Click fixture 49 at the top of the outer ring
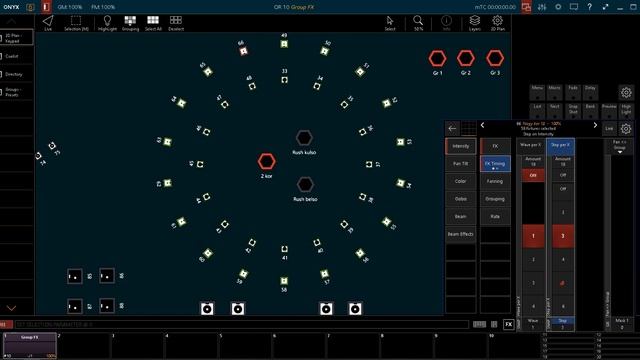The image size is (640, 360). click(x=284, y=44)
